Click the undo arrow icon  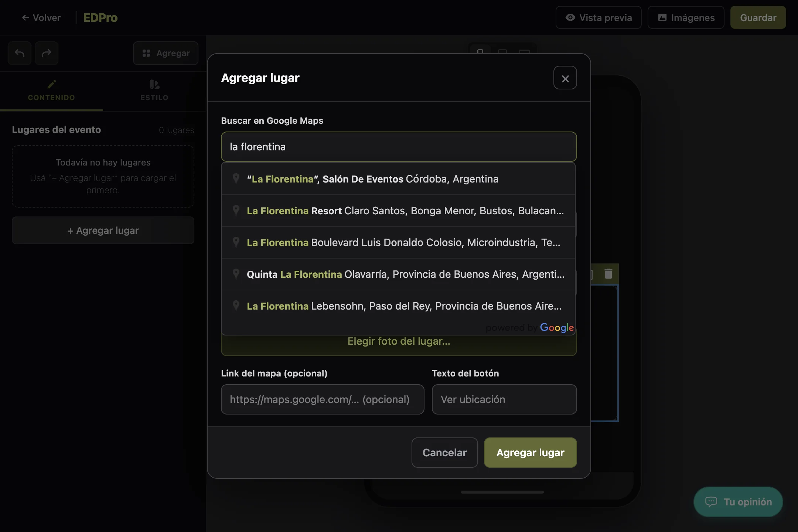(20, 53)
